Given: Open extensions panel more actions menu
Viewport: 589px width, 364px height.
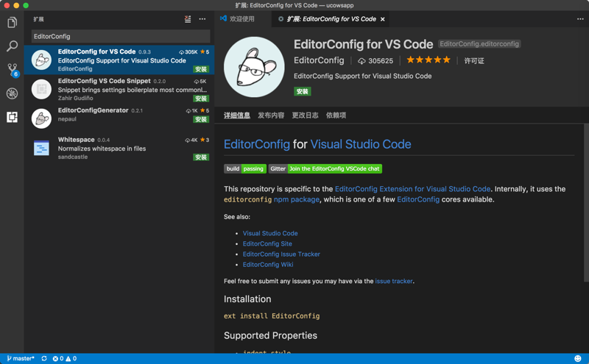Looking at the screenshot, I should coord(202,19).
